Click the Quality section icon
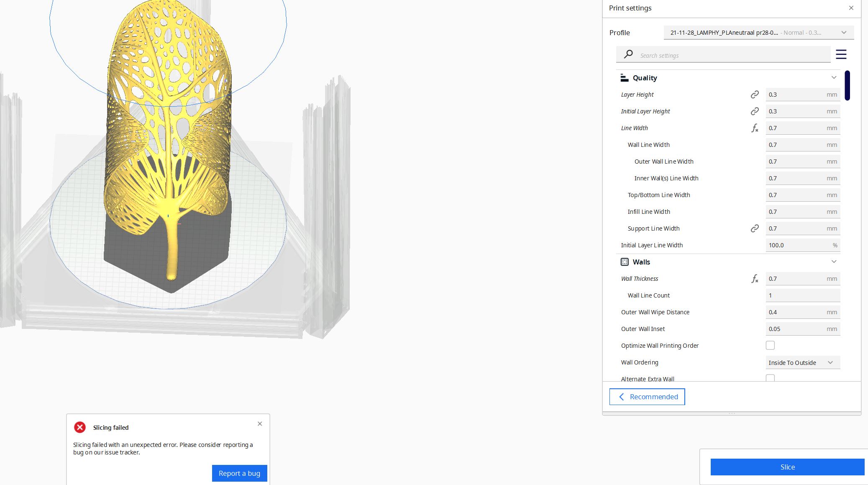The height and width of the screenshot is (485, 868). tap(624, 77)
